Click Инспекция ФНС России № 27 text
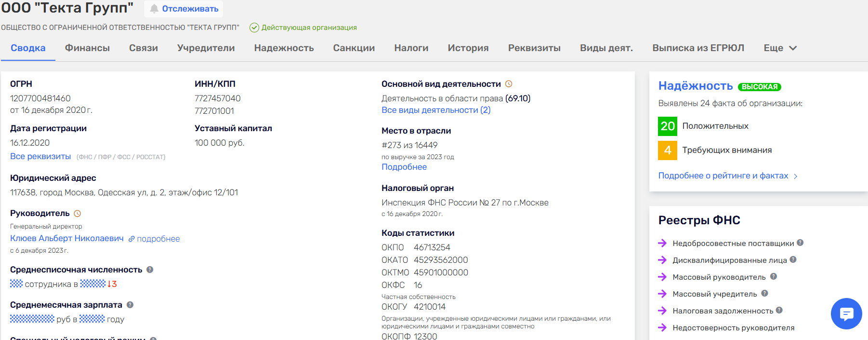868x340 pixels. tap(465, 203)
